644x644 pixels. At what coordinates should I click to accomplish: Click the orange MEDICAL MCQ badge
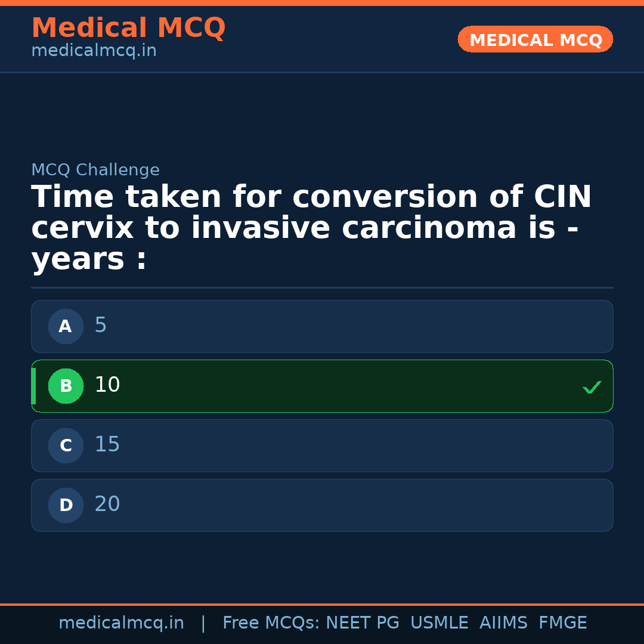(535, 39)
